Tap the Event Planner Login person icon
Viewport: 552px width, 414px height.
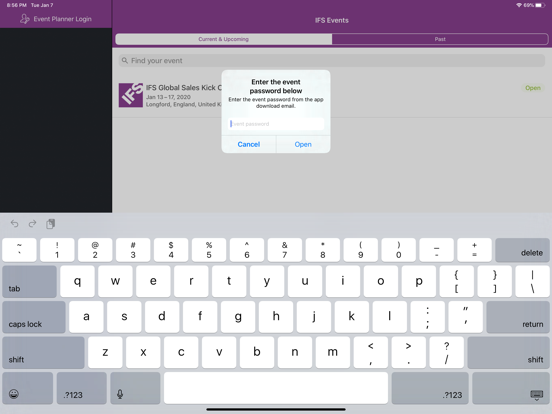click(24, 19)
